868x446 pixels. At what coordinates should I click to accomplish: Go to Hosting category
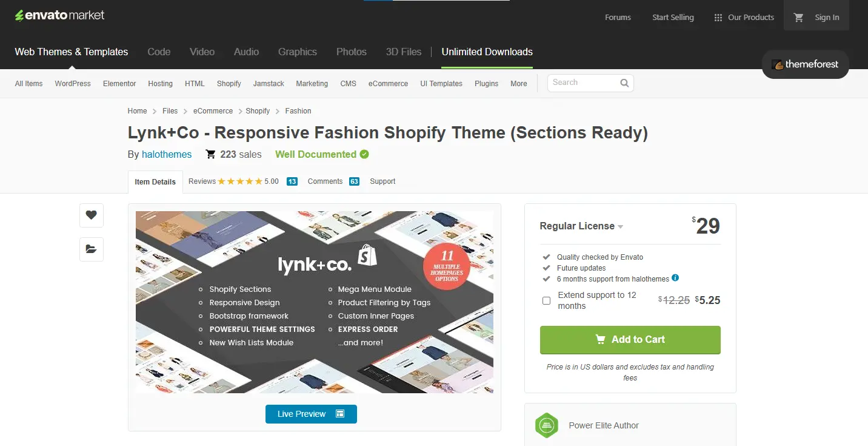(160, 84)
